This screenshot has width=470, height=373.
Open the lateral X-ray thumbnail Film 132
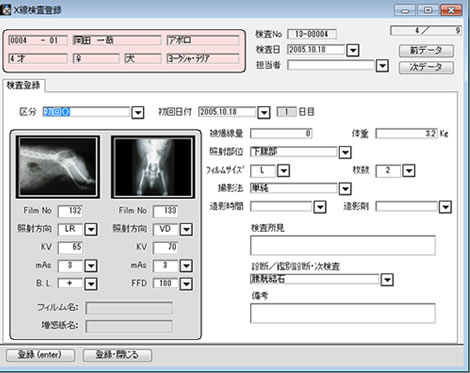pyautogui.click(x=58, y=167)
